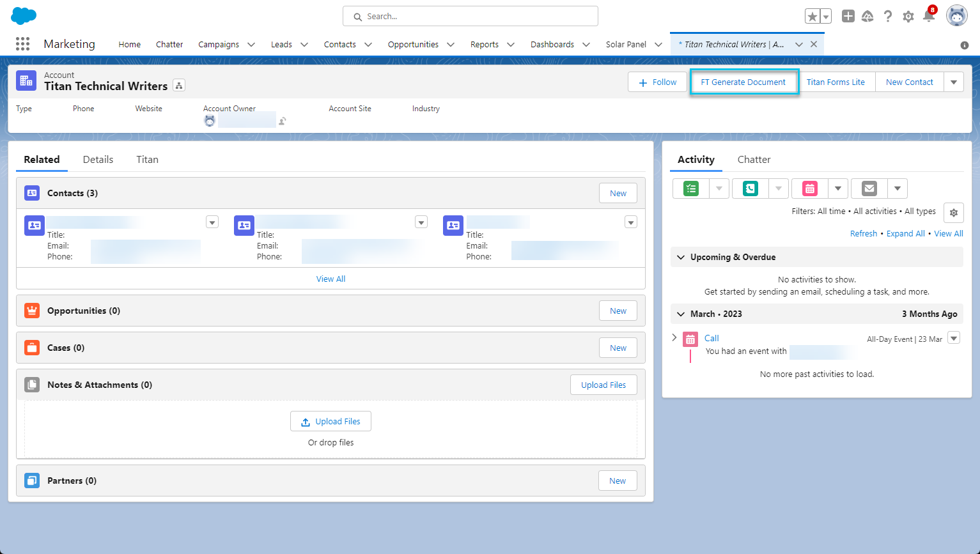Screen dimensions: 980x554
Task: Open the Call event actions dropdown
Action: (x=954, y=338)
